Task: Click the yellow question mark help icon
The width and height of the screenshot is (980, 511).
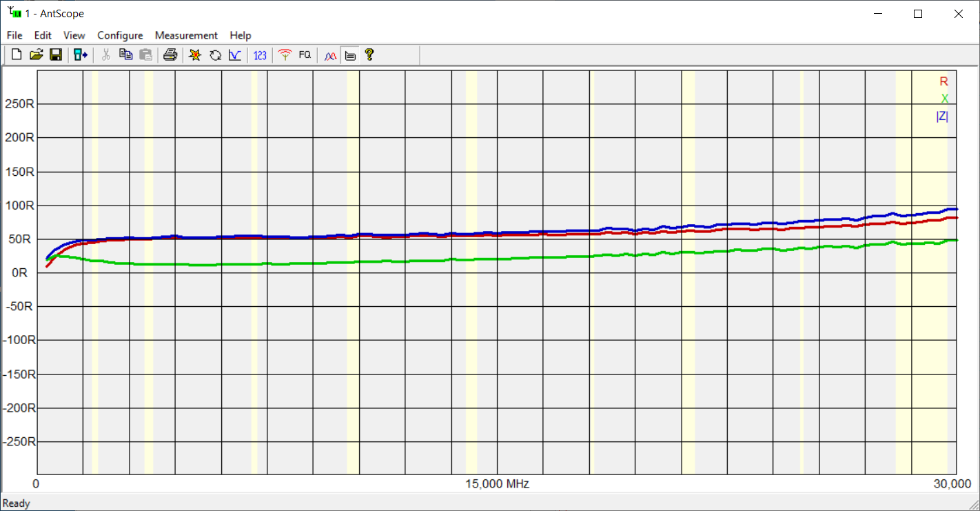Action: [369, 55]
